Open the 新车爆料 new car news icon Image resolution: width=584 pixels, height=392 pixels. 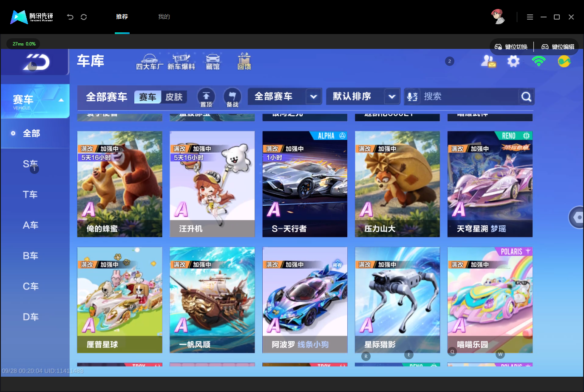tap(181, 62)
